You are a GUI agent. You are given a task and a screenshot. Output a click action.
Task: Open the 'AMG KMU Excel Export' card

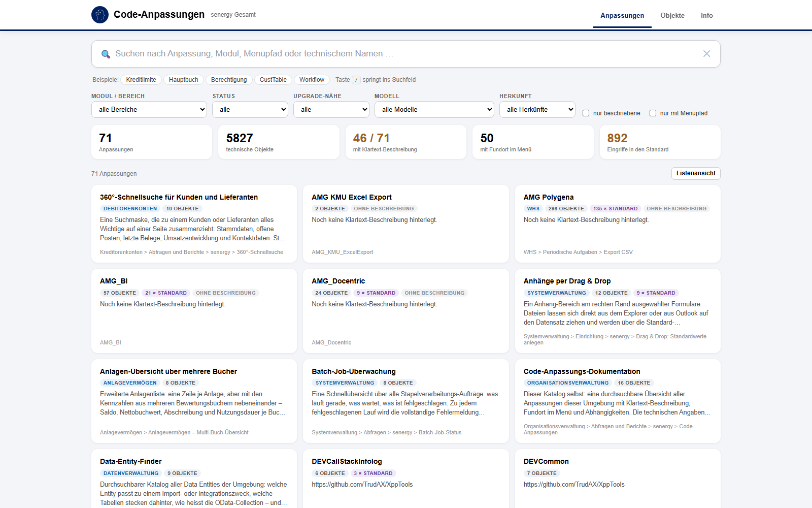point(406,224)
